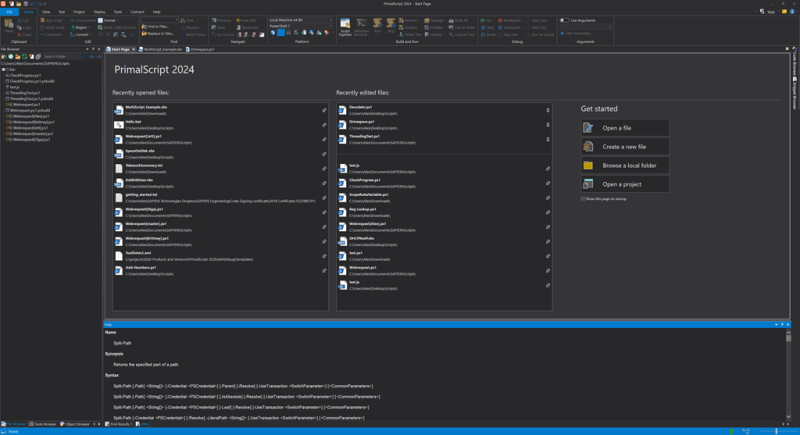
Task: Click the Open folder icon in quick access toolbar
Action: (18, 4)
